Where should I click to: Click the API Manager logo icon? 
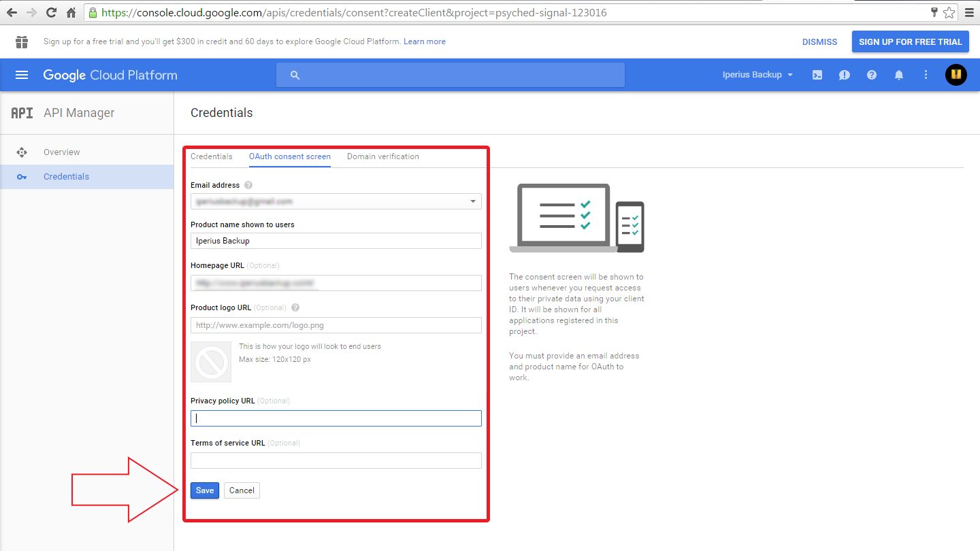click(22, 113)
